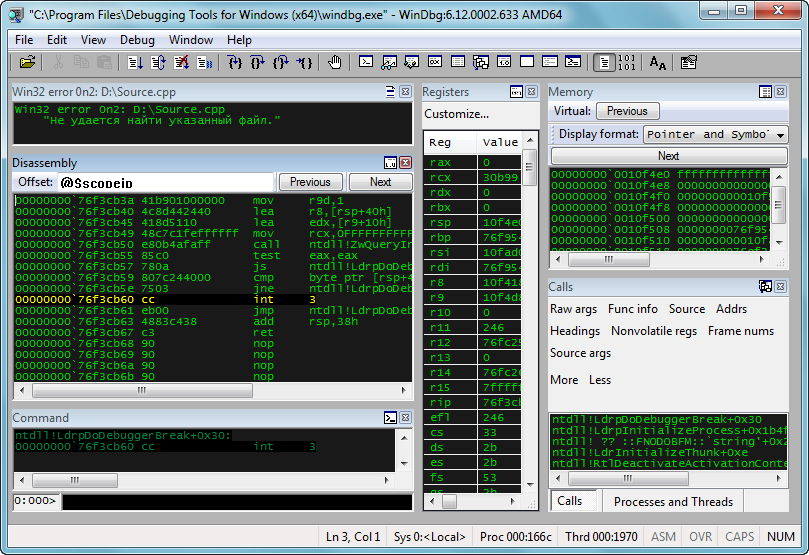Open the File menu

24,40
